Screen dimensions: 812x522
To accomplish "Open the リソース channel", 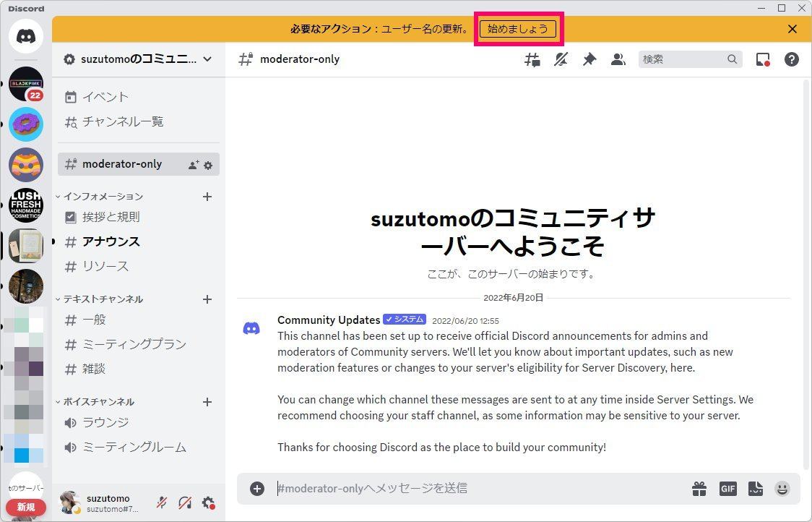I will coord(139,267).
